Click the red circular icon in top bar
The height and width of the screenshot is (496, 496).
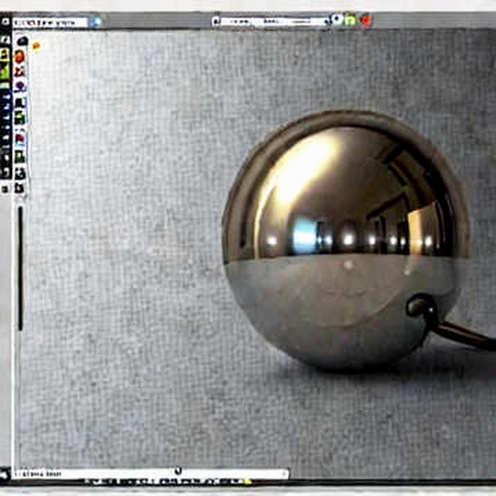point(366,21)
